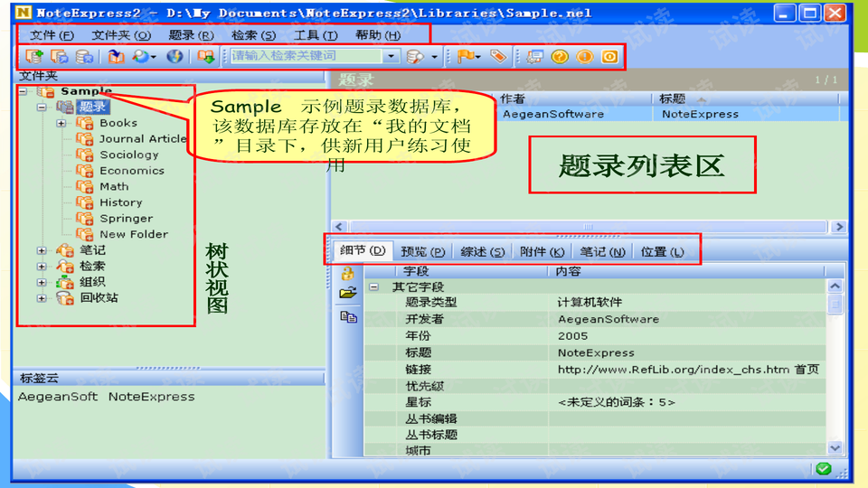Click the record list scroll-right arrow
Screen dimensions: 868x488
click(839, 226)
